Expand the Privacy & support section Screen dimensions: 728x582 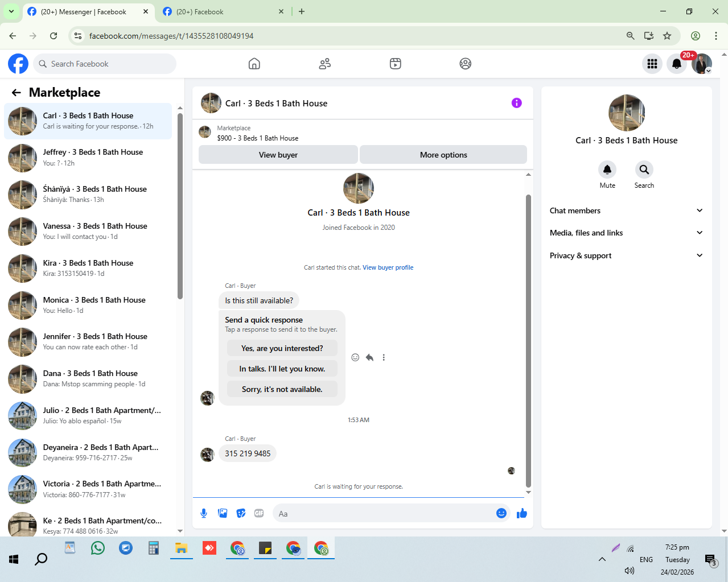(x=626, y=255)
